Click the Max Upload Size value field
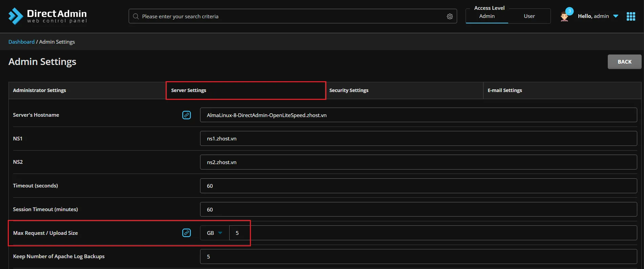644x269 pixels. click(x=433, y=233)
